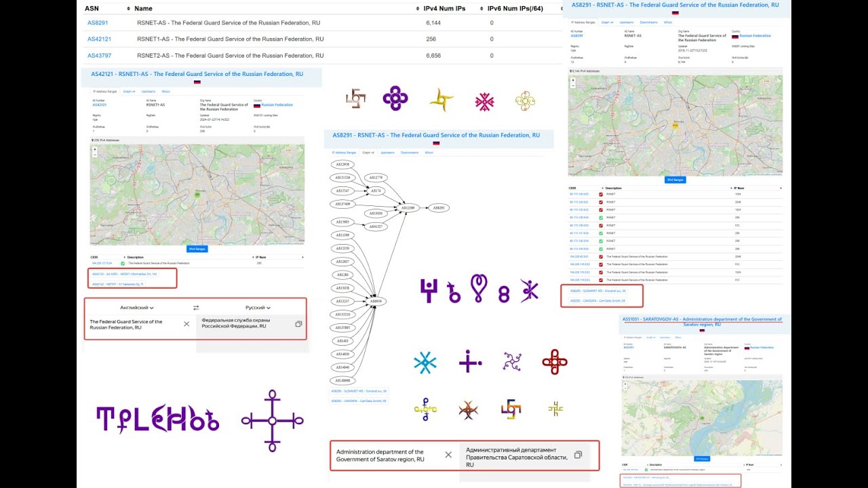
Task: Clear the Federal Guard Service source text
Action: [186, 324]
